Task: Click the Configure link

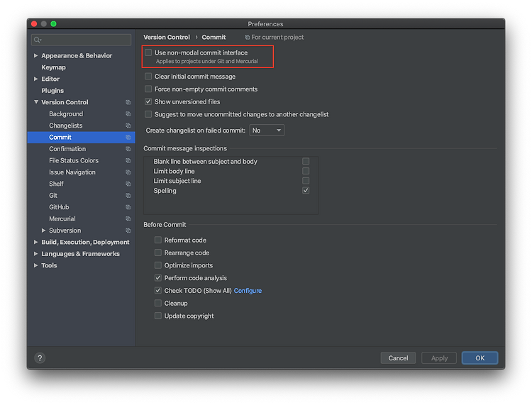Action: point(248,291)
